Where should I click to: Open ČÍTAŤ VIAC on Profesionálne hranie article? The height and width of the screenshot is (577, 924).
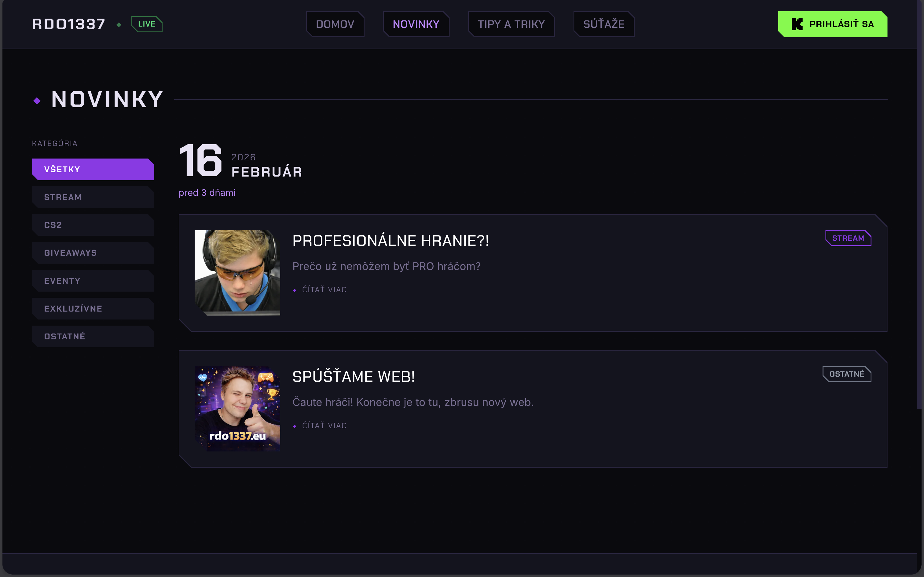(x=324, y=290)
